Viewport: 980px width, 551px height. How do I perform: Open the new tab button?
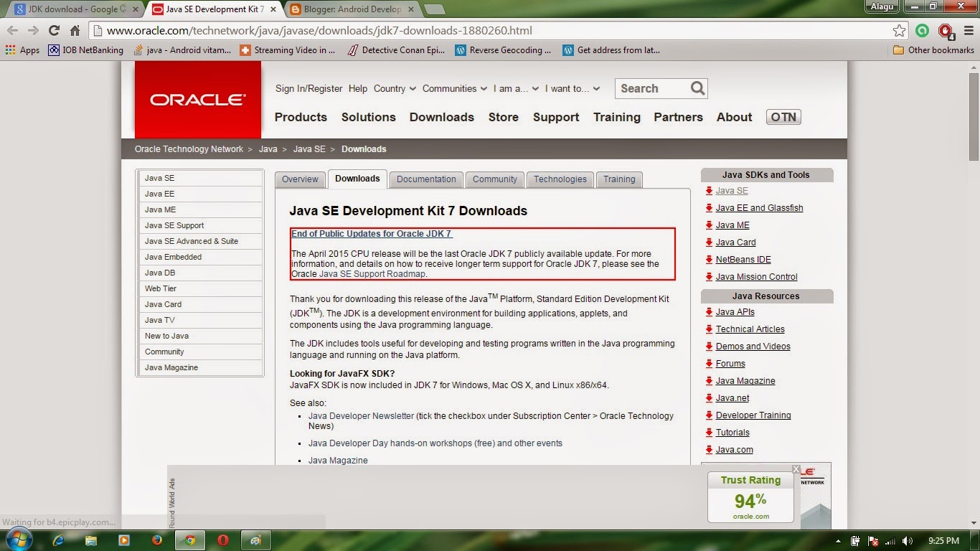point(434,9)
